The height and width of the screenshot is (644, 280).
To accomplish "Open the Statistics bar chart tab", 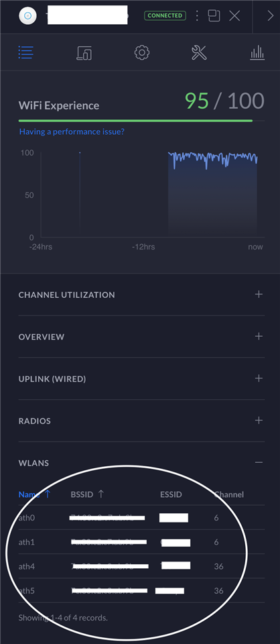I will point(257,52).
